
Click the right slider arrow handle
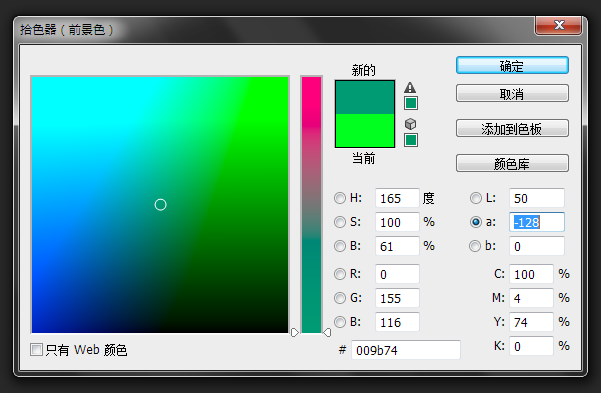pyautogui.click(x=327, y=332)
